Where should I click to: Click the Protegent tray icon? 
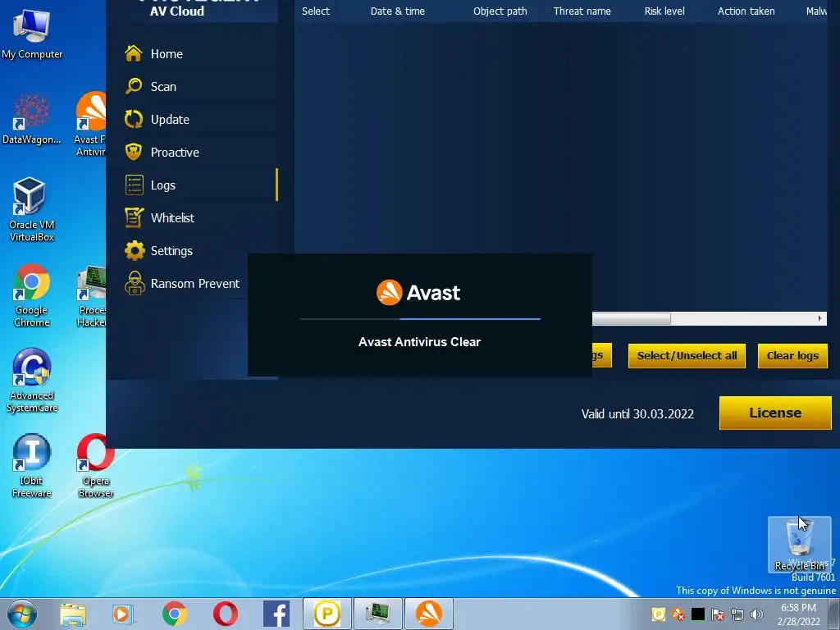[659, 614]
